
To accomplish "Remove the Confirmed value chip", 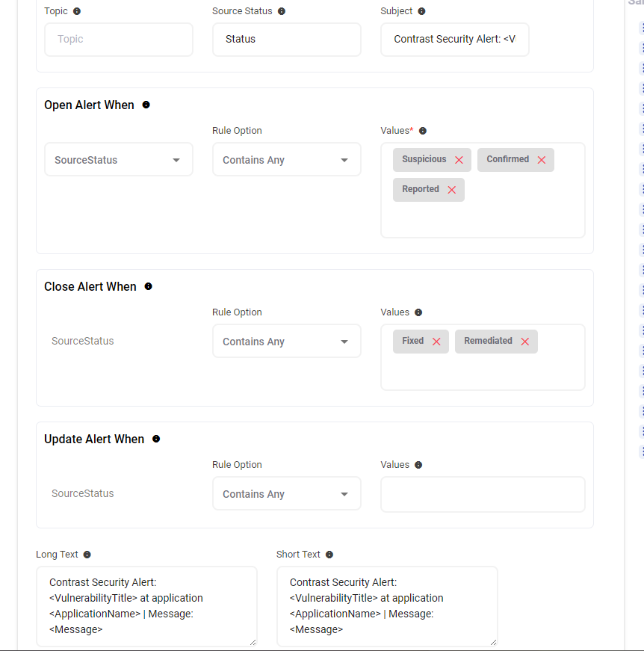I will click(x=542, y=160).
